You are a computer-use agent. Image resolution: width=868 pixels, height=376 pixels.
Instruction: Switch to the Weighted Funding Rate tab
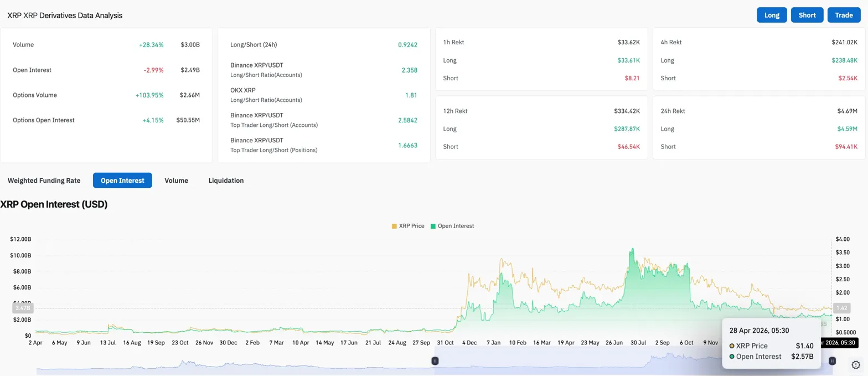pyautogui.click(x=44, y=181)
